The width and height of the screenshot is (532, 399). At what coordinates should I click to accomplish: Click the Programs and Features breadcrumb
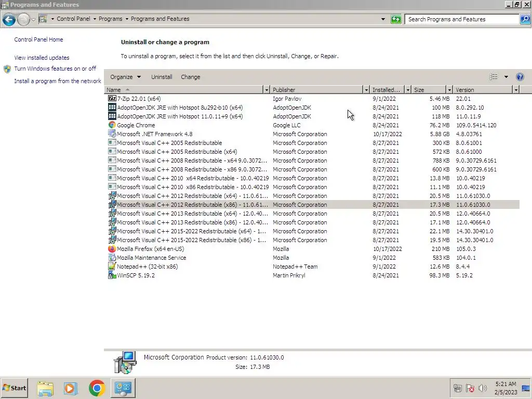point(160,19)
